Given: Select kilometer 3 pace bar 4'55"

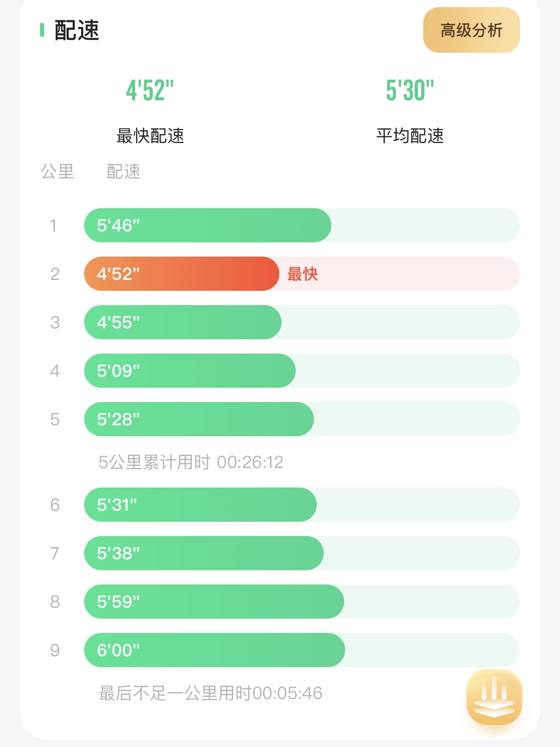Looking at the screenshot, I should point(182,322).
